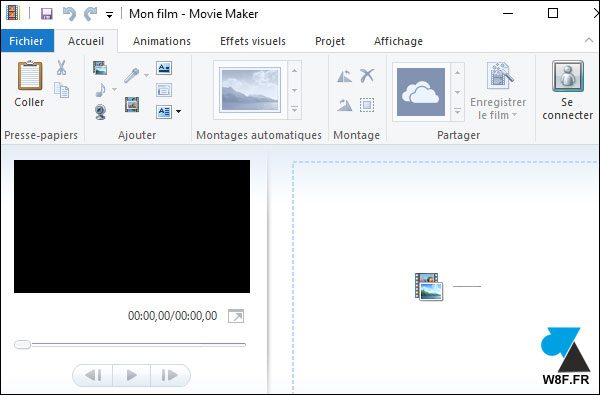Viewport: 600px width, 395px height.
Task: Select the landscape AutoMovie theme thumbnail
Action: tap(250, 90)
